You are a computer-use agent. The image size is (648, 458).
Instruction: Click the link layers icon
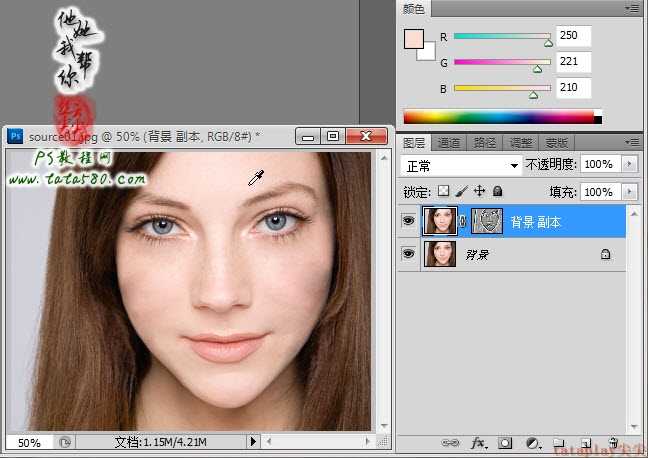tap(450, 444)
